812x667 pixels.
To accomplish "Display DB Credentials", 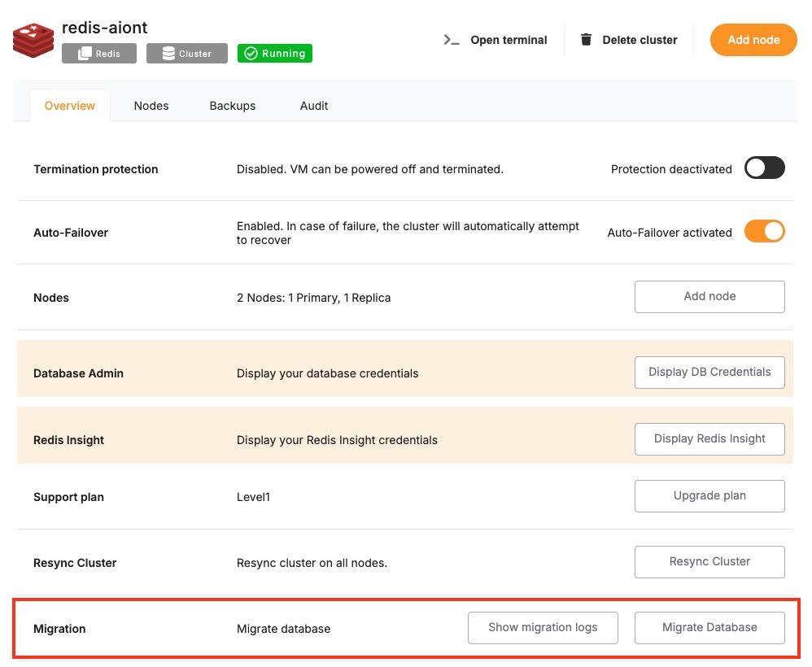I will (709, 372).
